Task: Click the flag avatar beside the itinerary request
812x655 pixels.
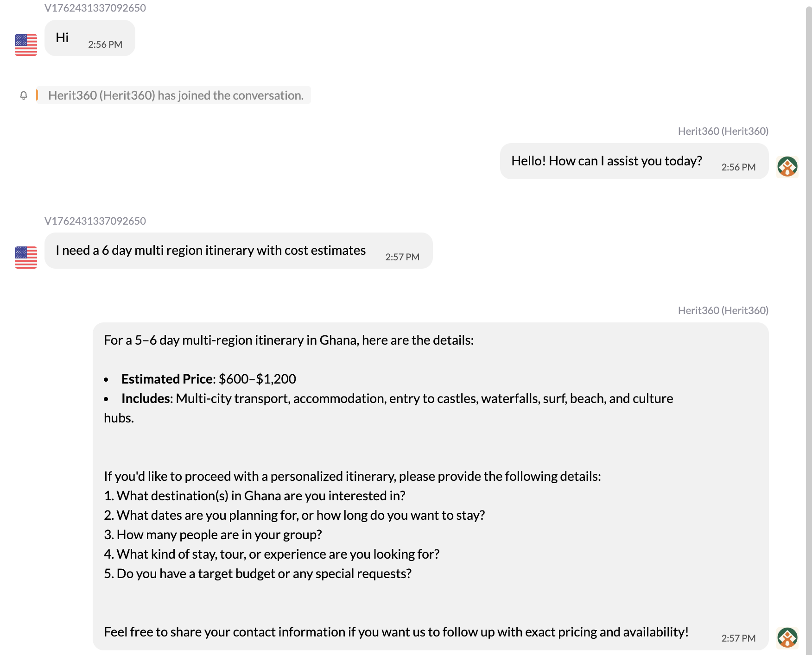Action: point(26,258)
